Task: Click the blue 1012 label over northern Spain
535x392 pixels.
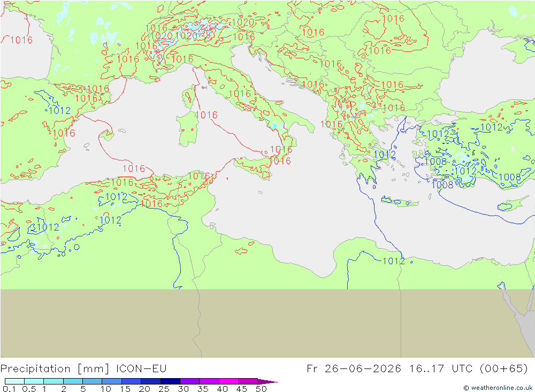Action: (x=60, y=110)
